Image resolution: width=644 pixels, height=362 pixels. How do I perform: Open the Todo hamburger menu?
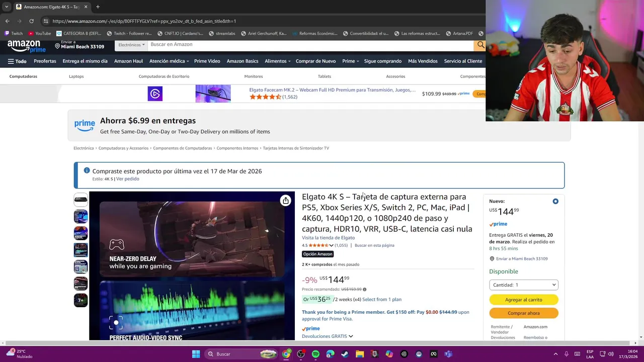(17, 61)
